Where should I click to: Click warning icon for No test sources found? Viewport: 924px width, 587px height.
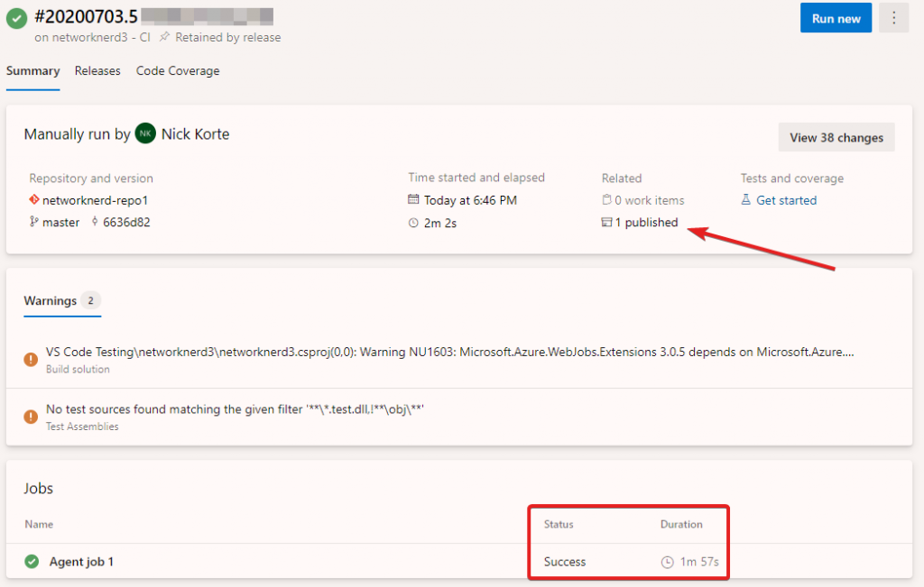tap(31, 417)
